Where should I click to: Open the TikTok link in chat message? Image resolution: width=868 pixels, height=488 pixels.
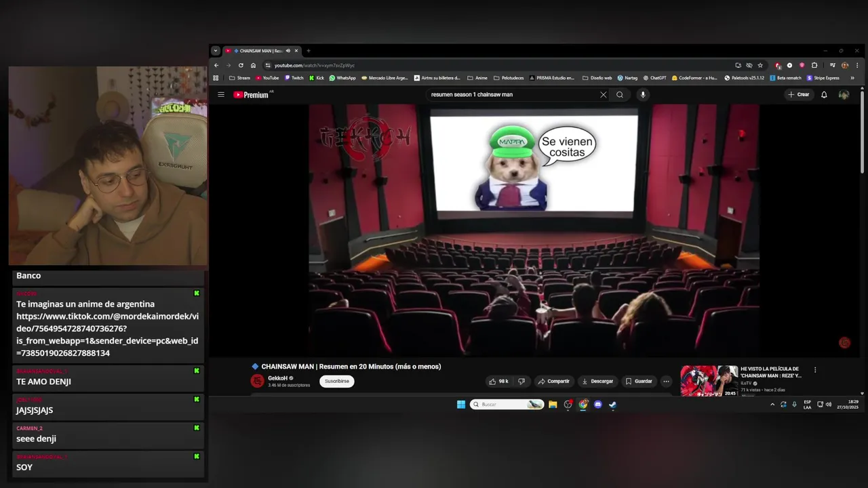[x=107, y=335]
